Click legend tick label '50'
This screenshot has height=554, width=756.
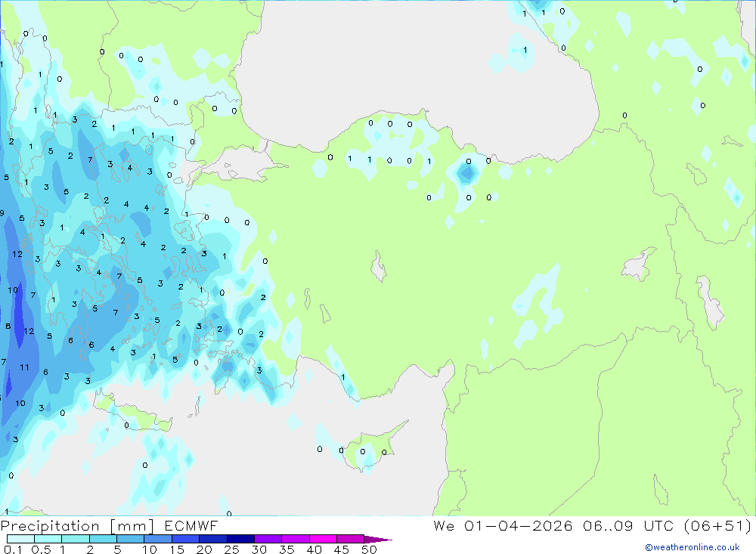coord(370,549)
